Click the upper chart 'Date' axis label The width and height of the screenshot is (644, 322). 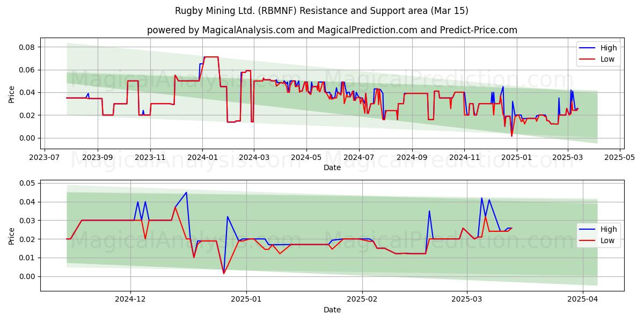332,168
